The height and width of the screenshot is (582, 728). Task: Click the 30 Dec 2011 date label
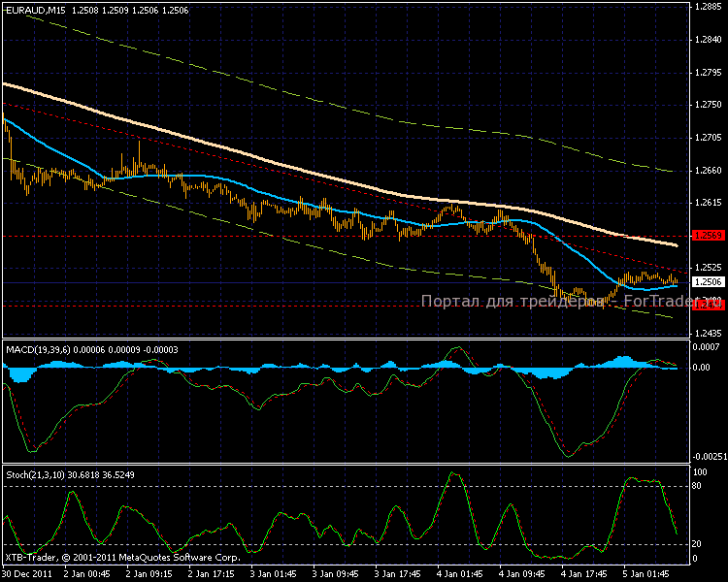[x=27, y=573]
